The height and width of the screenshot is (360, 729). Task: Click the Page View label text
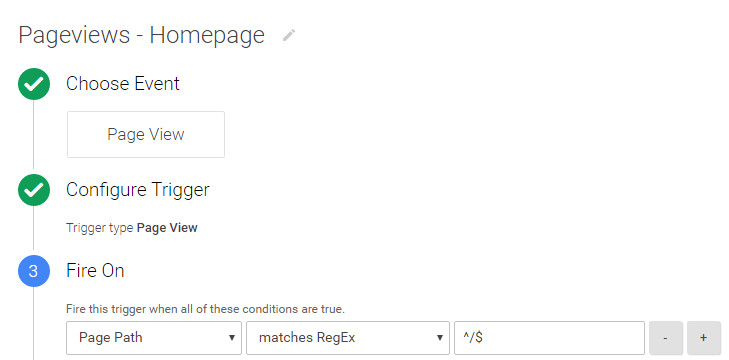click(x=146, y=134)
